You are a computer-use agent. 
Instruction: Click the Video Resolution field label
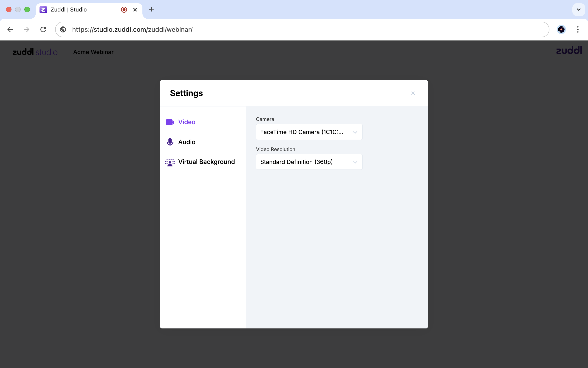pyautogui.click(x=276, y=149)
